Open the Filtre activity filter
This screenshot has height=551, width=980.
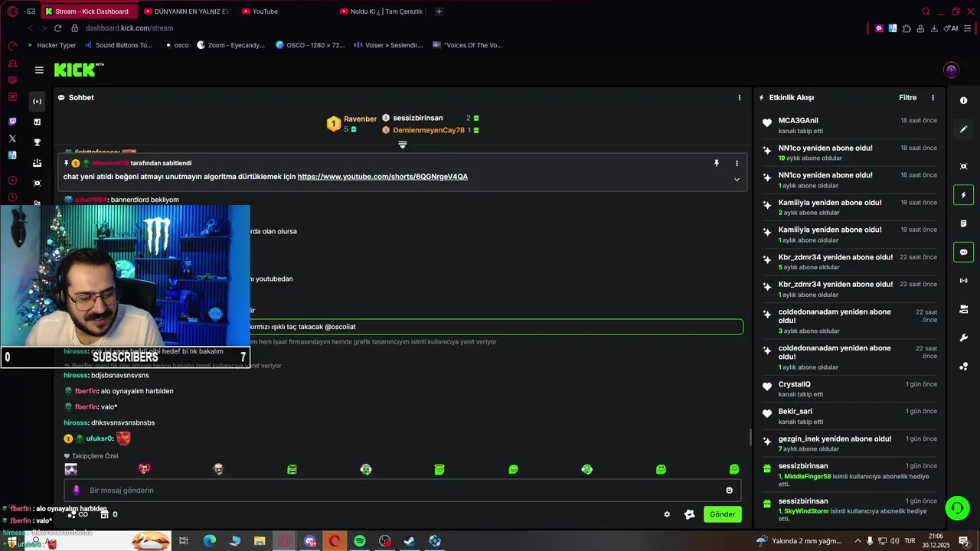[907, 97]
